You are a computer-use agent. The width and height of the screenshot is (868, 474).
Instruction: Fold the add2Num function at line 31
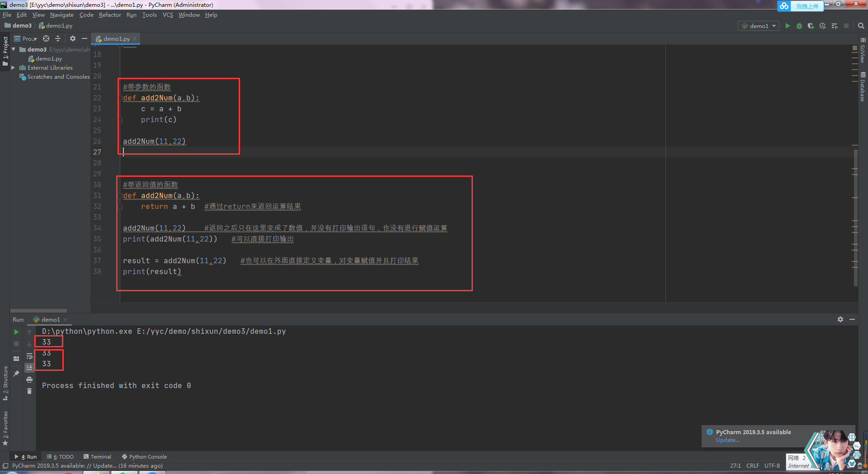tap(120, 196)
